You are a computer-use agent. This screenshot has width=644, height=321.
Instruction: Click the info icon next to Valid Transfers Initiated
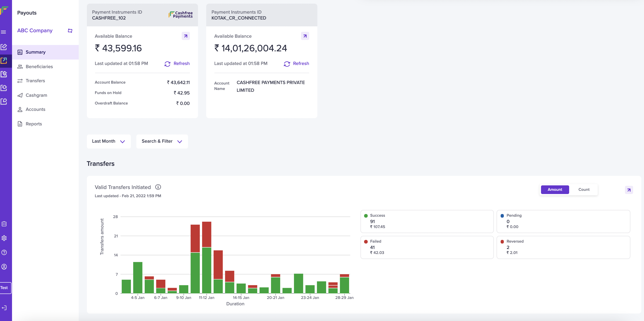(x=158, y=187)
